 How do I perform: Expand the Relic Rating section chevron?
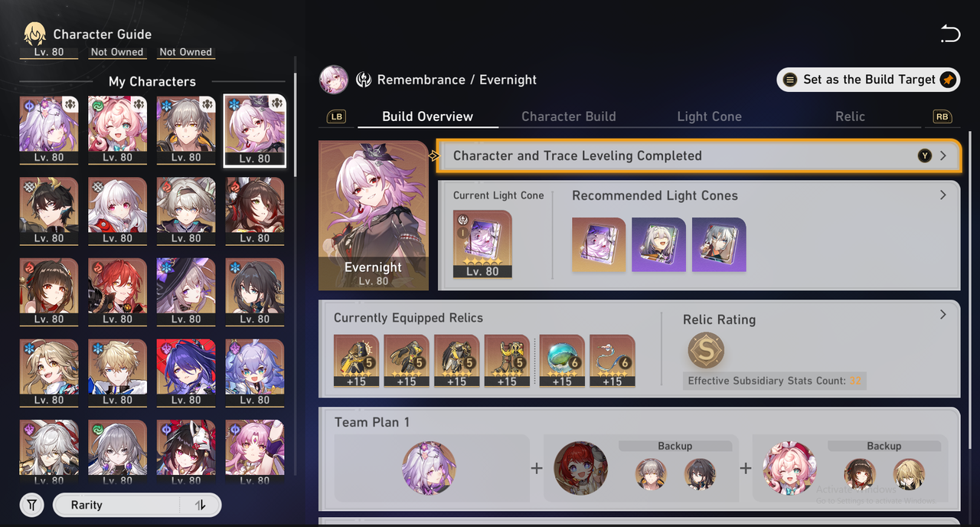[942, 314]
